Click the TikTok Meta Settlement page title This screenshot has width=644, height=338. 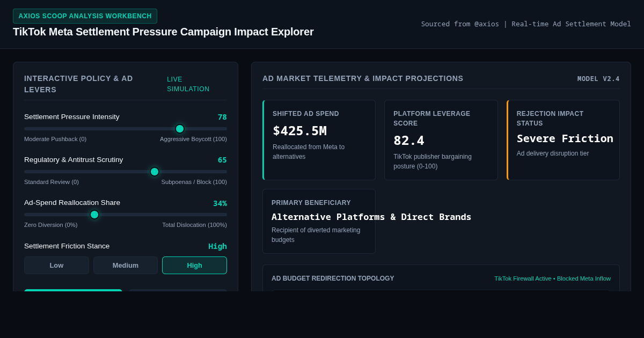pyautogui.click(x=163, y=32)
